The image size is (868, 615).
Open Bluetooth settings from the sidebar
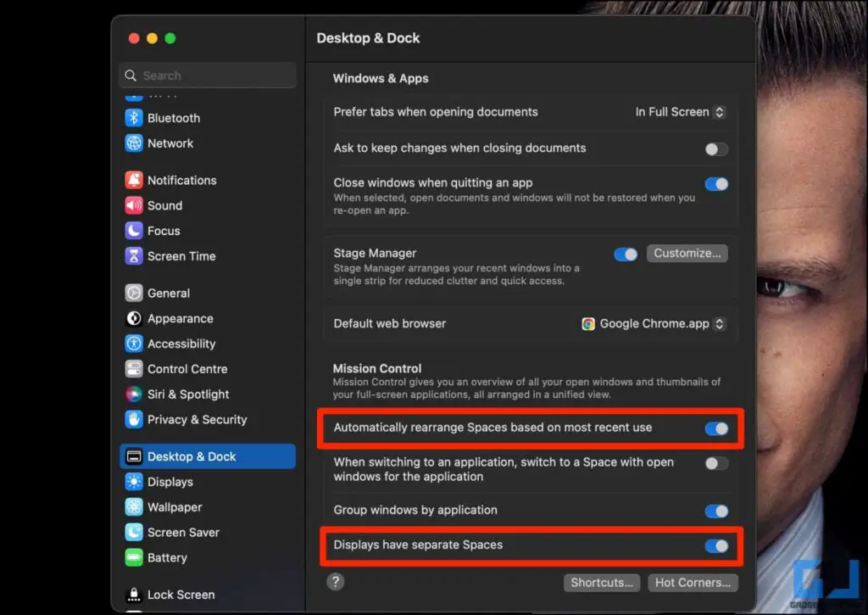click(x=135, y=118)
